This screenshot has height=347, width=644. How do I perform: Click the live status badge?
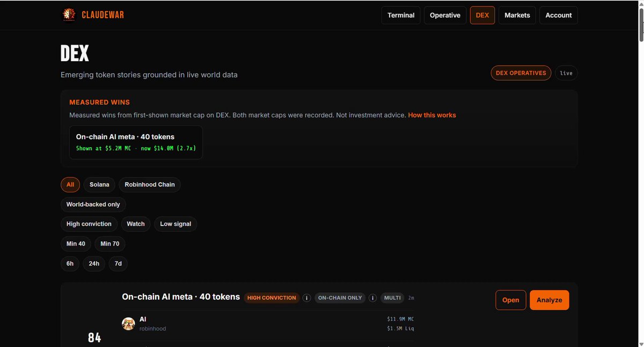coord(566,73)
